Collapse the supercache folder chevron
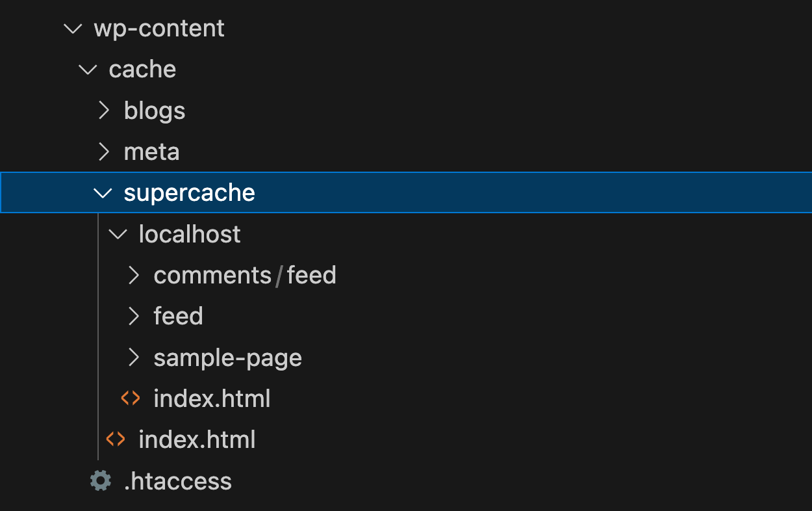This screenshot has width=812, height=511. pyautogui.click(x=103, y=193)
